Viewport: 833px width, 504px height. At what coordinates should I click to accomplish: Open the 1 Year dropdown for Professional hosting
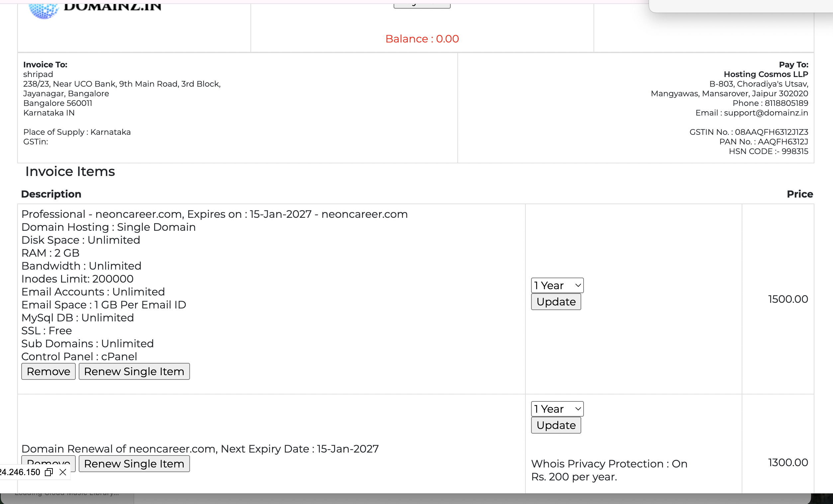pyautogui.click(x=557, y=286)
